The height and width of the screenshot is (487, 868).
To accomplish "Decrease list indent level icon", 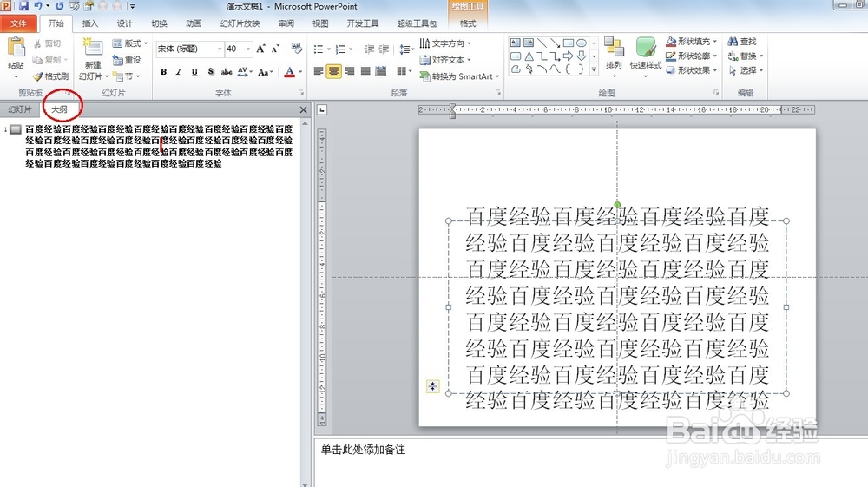I will click(x=369, y=49).
